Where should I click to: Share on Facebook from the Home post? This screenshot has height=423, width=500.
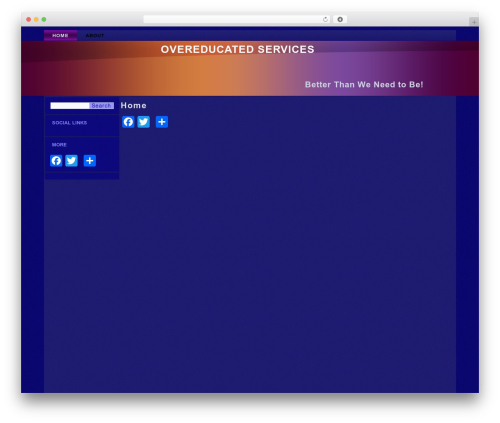click(128, 122)
